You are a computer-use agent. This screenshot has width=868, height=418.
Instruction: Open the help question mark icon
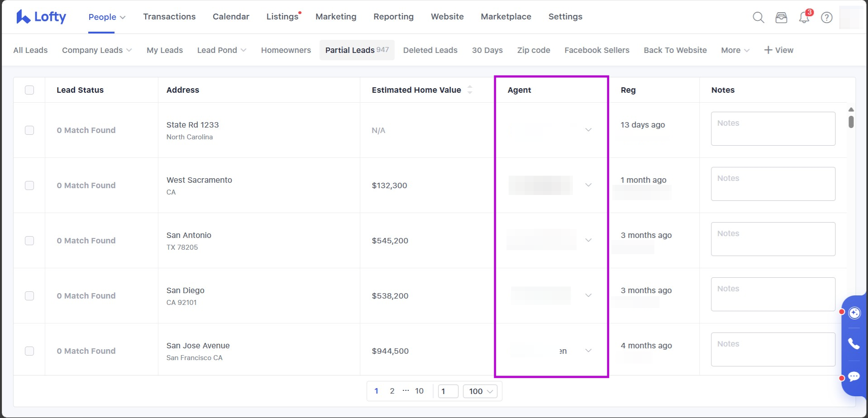click(x=826, y=17)
